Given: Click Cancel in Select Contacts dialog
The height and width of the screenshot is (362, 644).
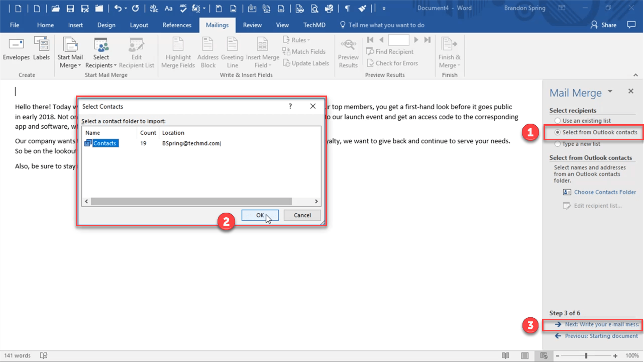Looking at the screenshot, I should pos(302,215).
